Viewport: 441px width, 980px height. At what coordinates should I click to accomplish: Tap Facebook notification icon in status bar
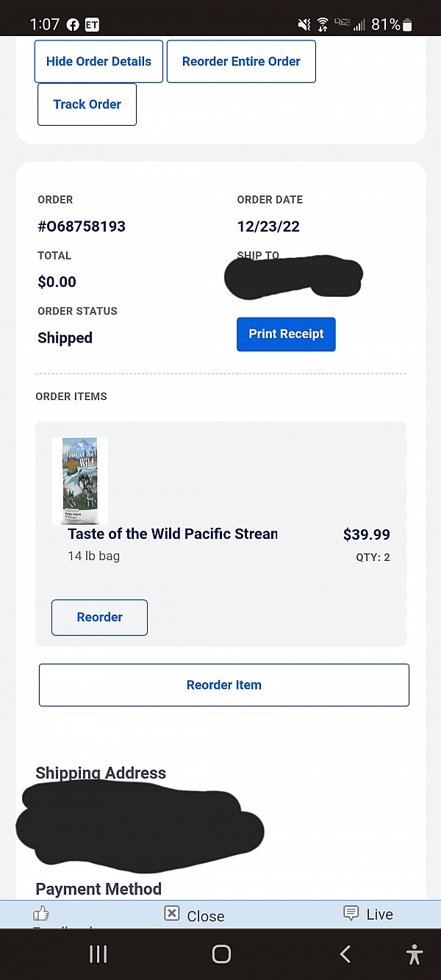point(73,24)
